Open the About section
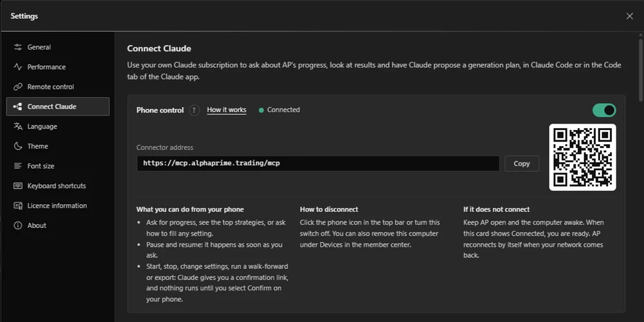Image resolution: width=644 pixels, height=322 pixels. (58, 225)
